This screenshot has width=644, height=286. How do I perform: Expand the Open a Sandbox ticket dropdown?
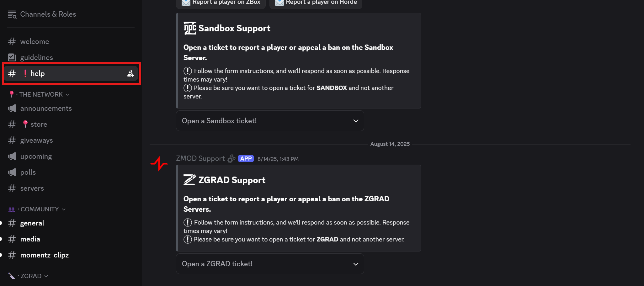click(270, 121)
